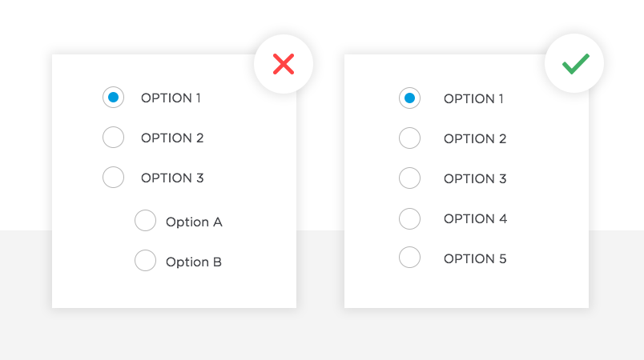Image resolution: width=644 pixels, height=360 pixels.
Task: Click "OPTION 1" label in red-X card
Action: pyautogui.click(x=171, y=98)
